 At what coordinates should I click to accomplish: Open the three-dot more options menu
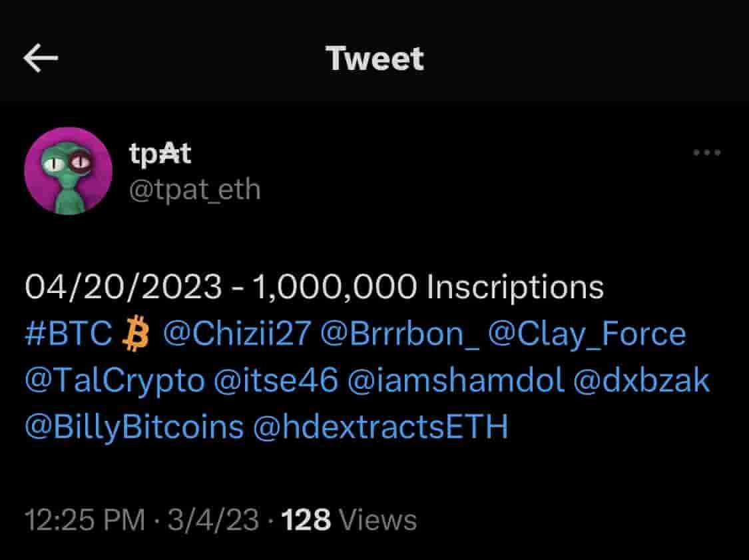click(x=706, y=153)
